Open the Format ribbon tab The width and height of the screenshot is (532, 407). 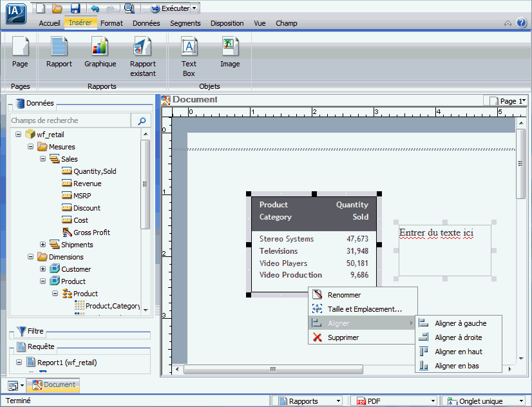(x=111, y=23)
